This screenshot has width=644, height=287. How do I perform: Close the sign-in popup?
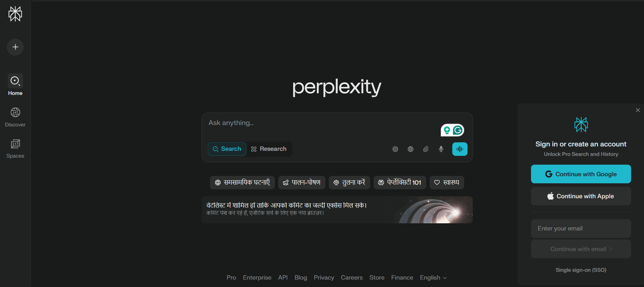tap(638, 110)
